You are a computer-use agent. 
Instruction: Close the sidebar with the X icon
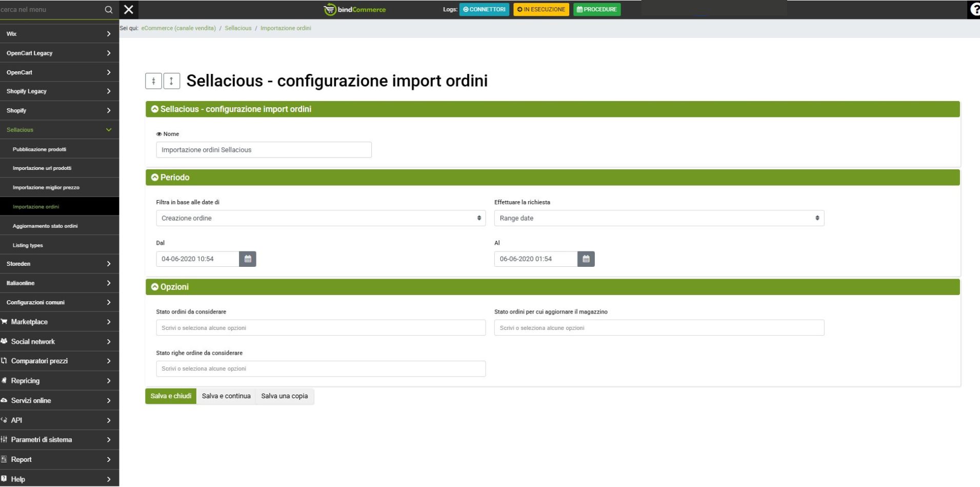pos(129,10)
